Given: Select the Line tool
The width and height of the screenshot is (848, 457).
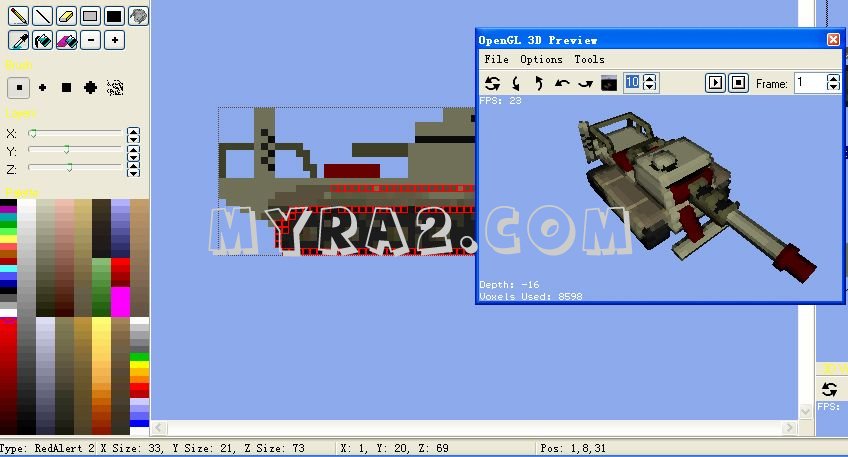Looking at the screenshot, I should point(42,16).
